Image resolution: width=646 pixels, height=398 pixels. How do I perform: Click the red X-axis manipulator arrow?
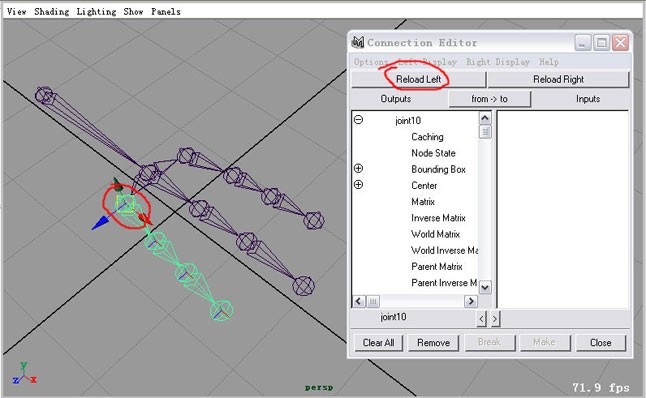click(145, 219)
